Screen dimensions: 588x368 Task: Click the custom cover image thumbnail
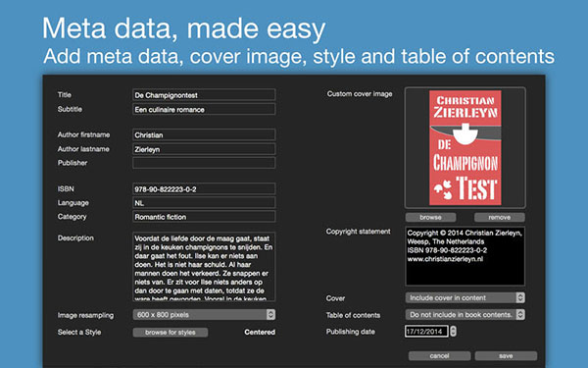pyautogui.click(x=465, y=147)
